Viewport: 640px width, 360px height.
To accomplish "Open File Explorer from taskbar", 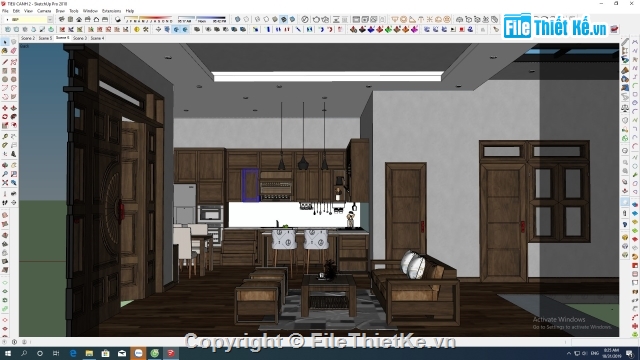I will click(89, 353).
